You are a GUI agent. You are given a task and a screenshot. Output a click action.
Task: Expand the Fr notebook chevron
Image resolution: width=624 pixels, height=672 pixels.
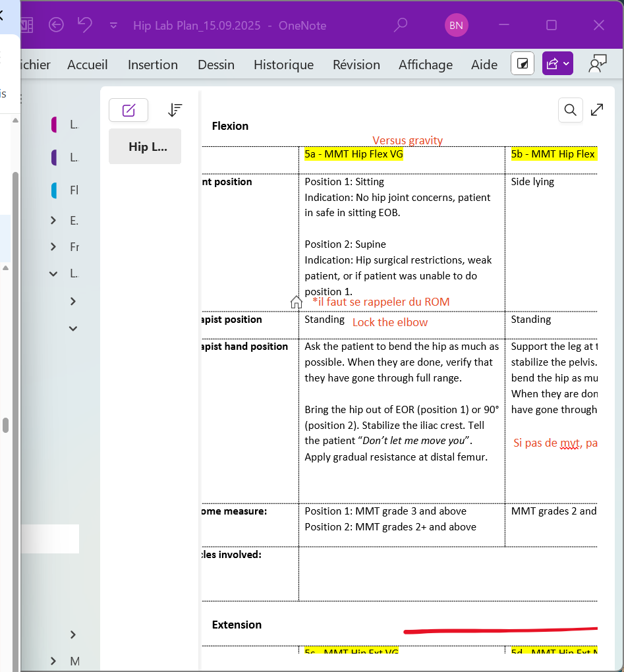(x=53, y=247)
